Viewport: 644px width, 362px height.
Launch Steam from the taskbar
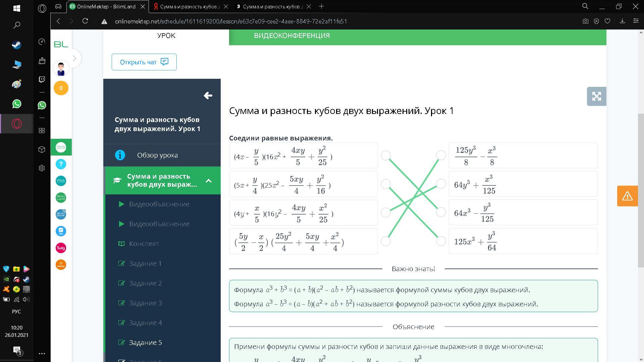point(16,45)
